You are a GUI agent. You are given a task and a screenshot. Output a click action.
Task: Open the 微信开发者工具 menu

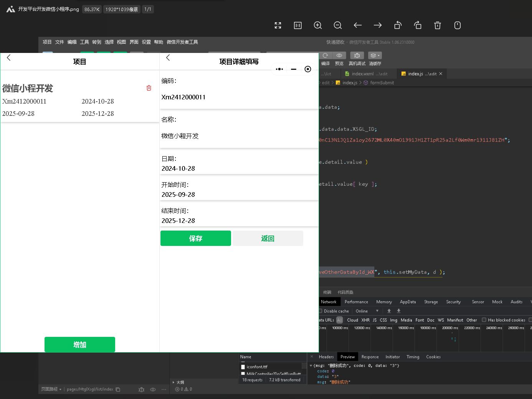click(182, 42)
